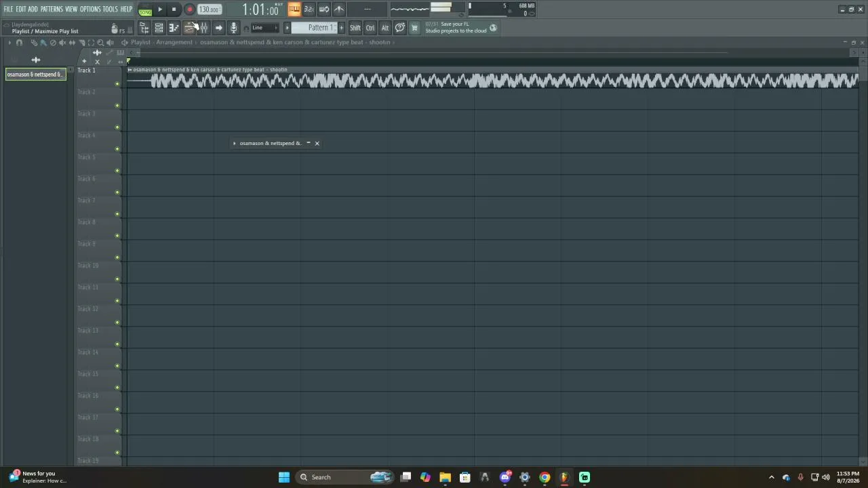Screen dimensions: 868x488
Task: Mute Track 1 with its green light
Action: [x=117, y=84]
